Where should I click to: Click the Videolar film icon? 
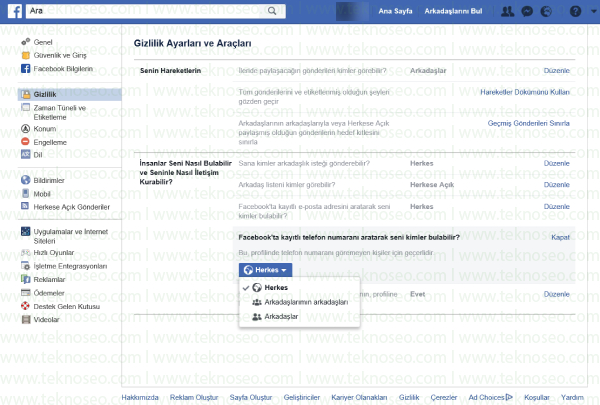point(26,319)
